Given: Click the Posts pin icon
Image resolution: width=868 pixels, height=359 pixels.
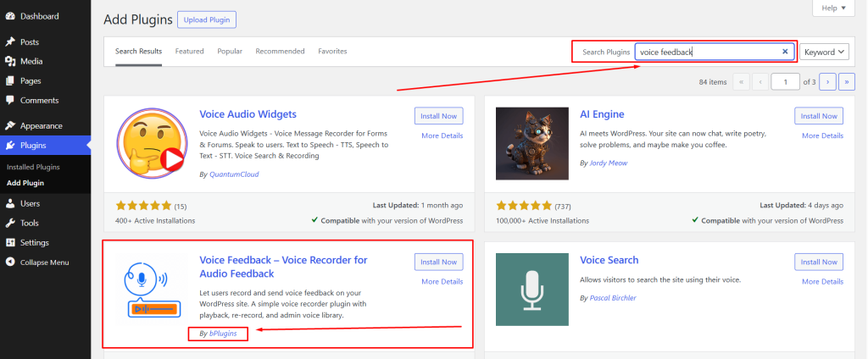Looking at the screenshot, I should pyautogui.click(x=10, y=41).
